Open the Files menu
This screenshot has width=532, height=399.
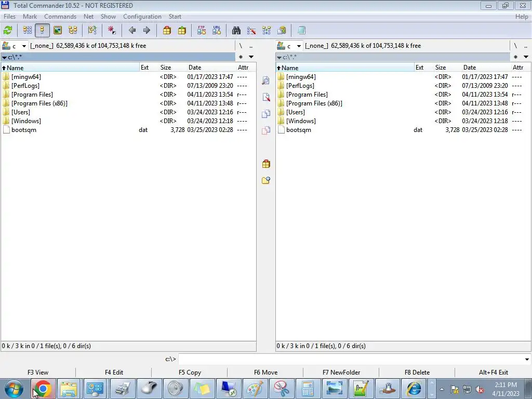(9, 16)
